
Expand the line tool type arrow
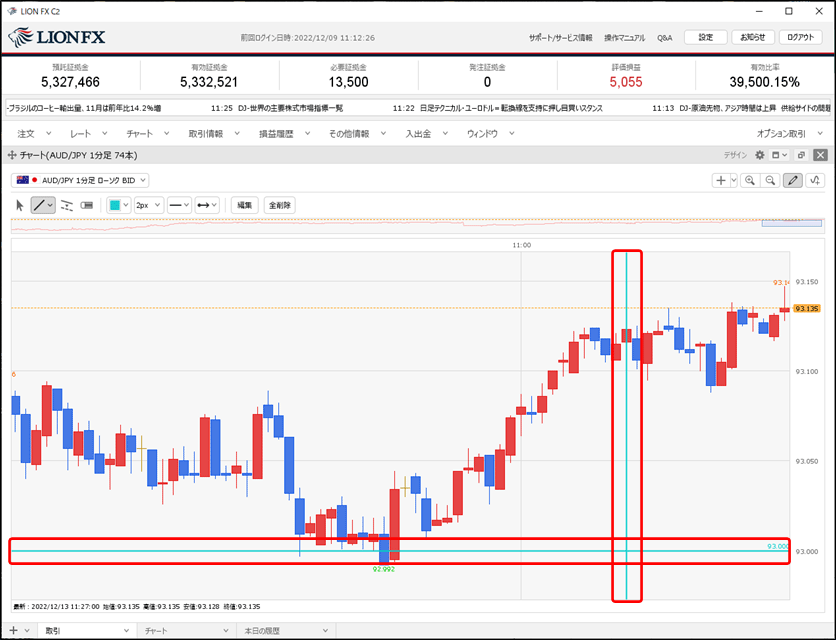(x=50, y=205)
